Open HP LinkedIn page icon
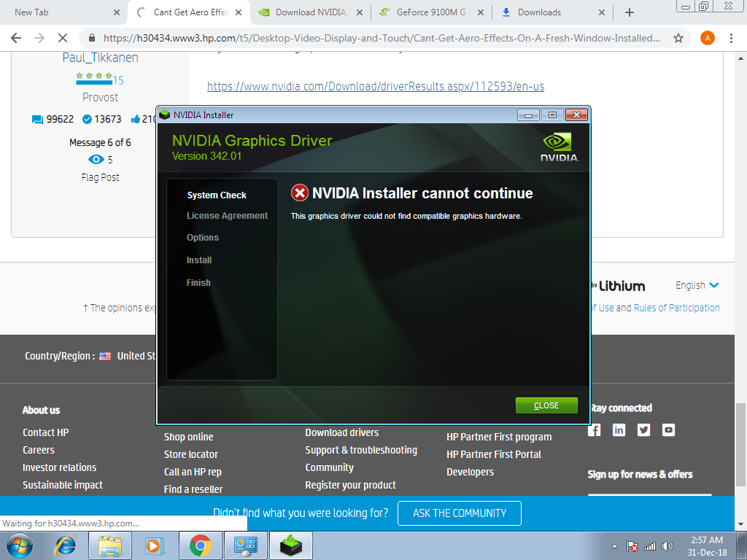Screen dimensions: 747x560 (619, 430)
